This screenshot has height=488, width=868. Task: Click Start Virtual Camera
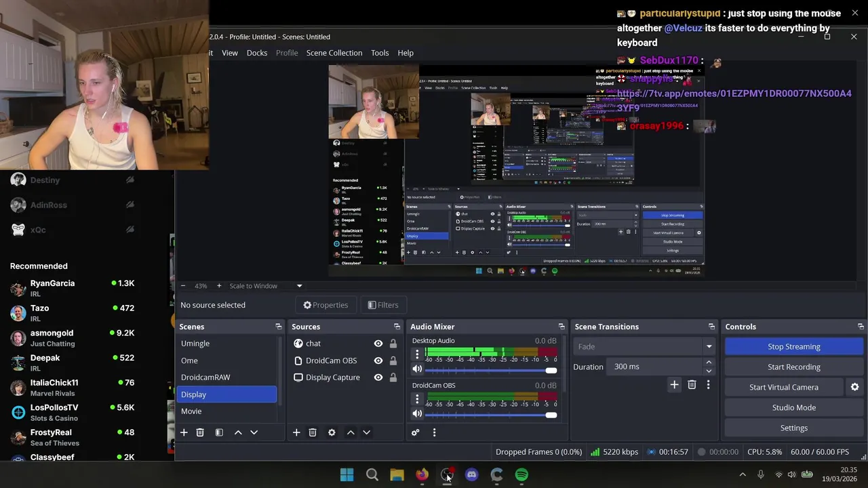pyautogui.click(x=783, y=387)
